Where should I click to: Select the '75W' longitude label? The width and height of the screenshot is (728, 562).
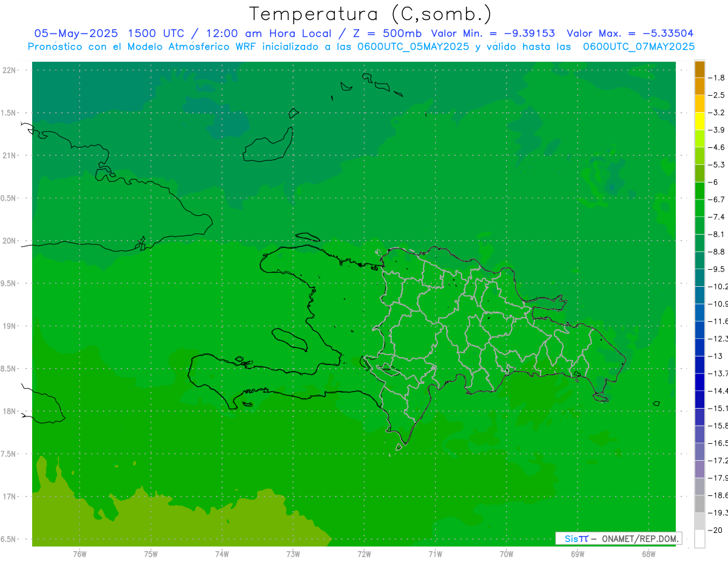(150, 554)
